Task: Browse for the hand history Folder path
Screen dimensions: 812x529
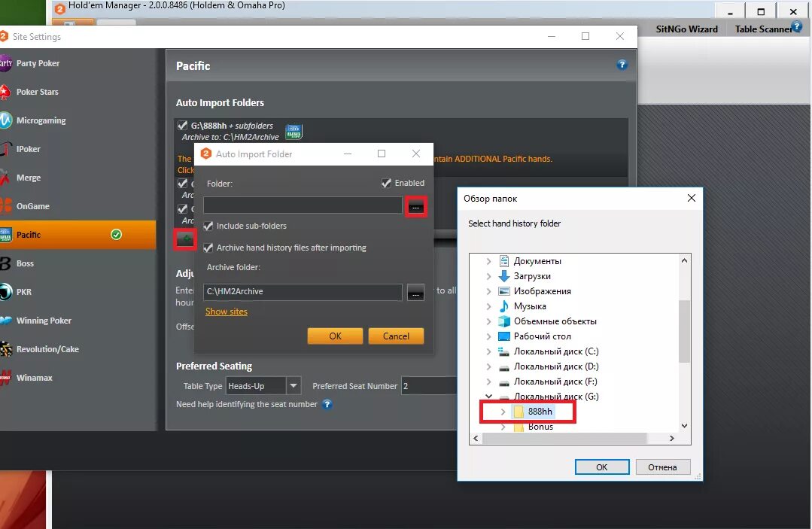Action: tap(416, 206)
